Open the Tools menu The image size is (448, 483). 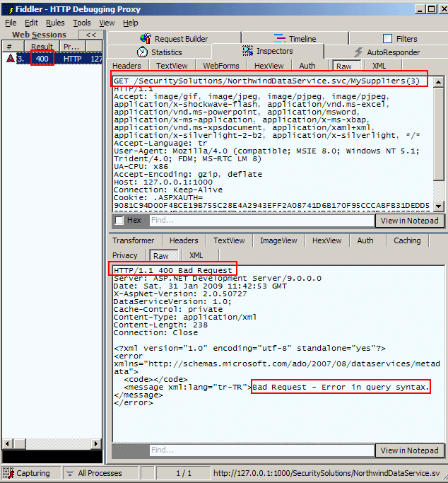point(81,23)
